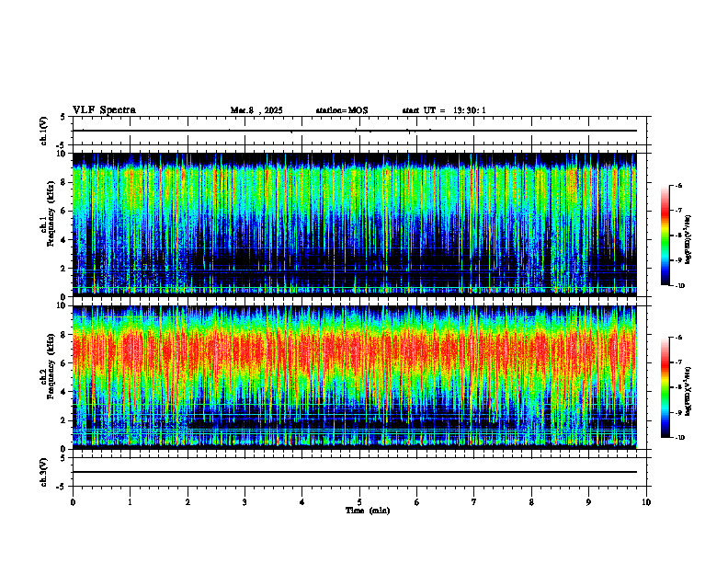Click the ch.1 color bar 'log(PSD)' label

click(x=688, y=240)
